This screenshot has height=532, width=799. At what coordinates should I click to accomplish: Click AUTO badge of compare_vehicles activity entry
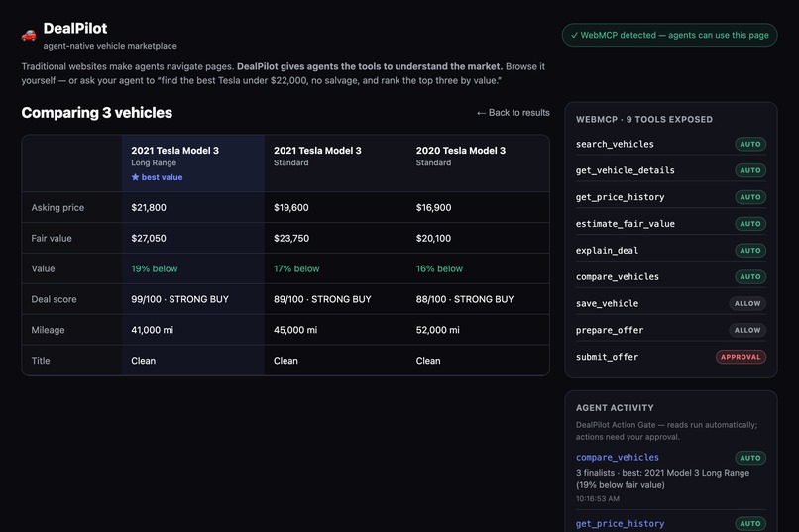(x=750, y=458)
